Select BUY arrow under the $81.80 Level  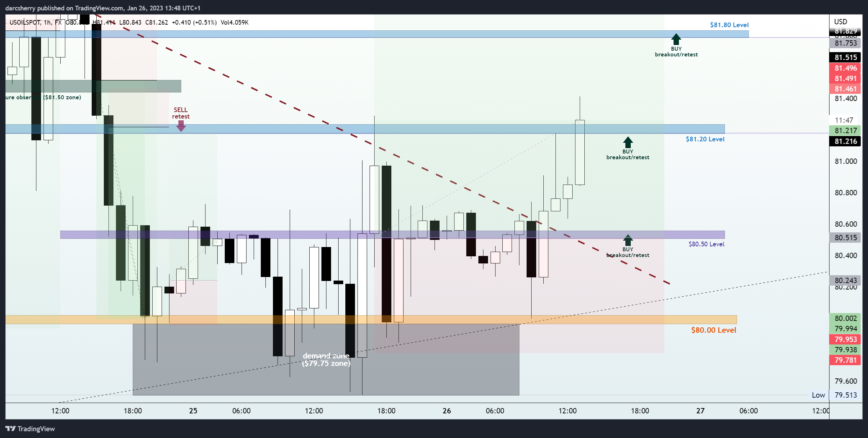(676, 39)
